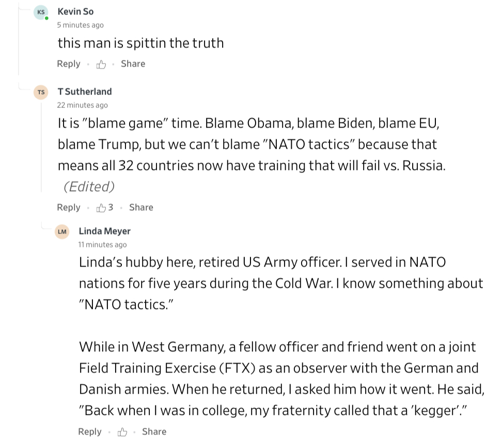Screen dimensions: 502x448
Task: Click the "11 minutes ago" timestamp
Action: [102, 244]
